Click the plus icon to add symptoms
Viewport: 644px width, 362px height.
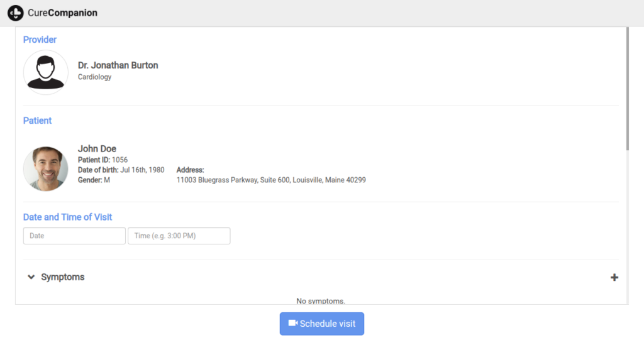pos(614,277)
